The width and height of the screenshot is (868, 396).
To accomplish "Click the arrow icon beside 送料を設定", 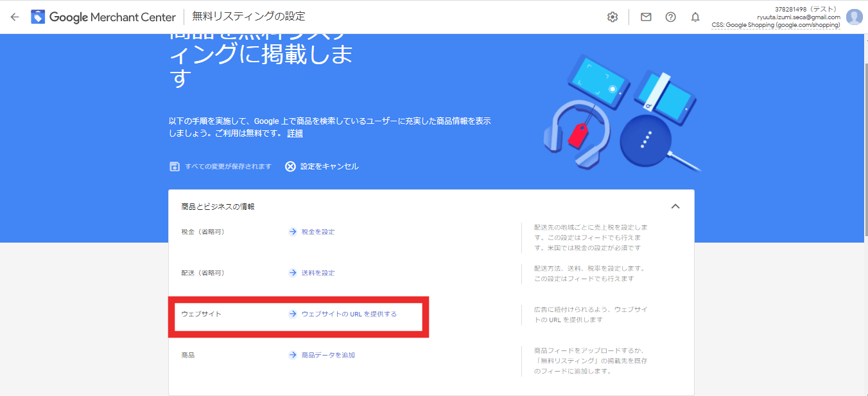I will [293, 273].
